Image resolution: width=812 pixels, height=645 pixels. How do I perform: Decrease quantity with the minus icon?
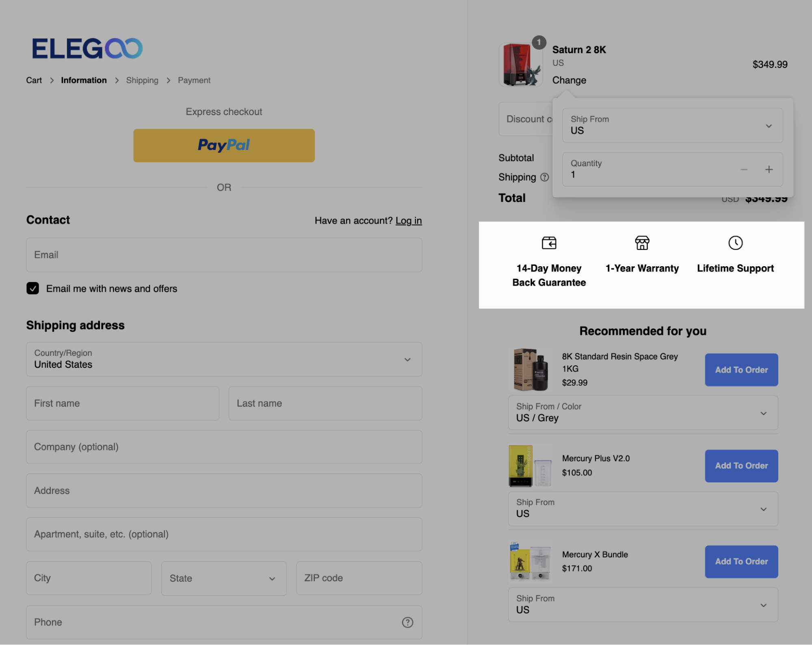pyautogui.click(x=744, y=169)
